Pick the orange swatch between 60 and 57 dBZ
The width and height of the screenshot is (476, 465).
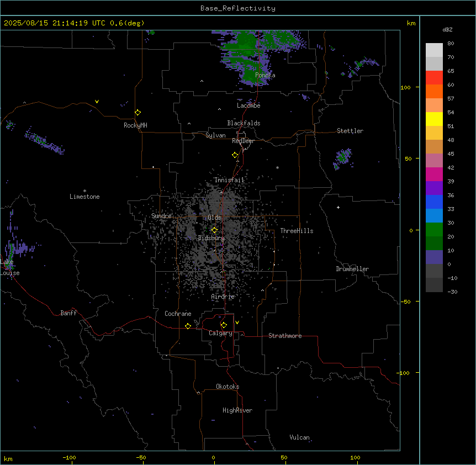[x=434, y=91]
